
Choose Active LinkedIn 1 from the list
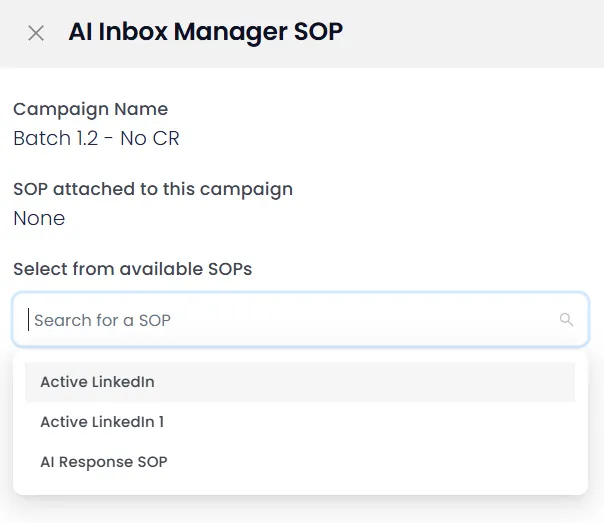(300, 422)
